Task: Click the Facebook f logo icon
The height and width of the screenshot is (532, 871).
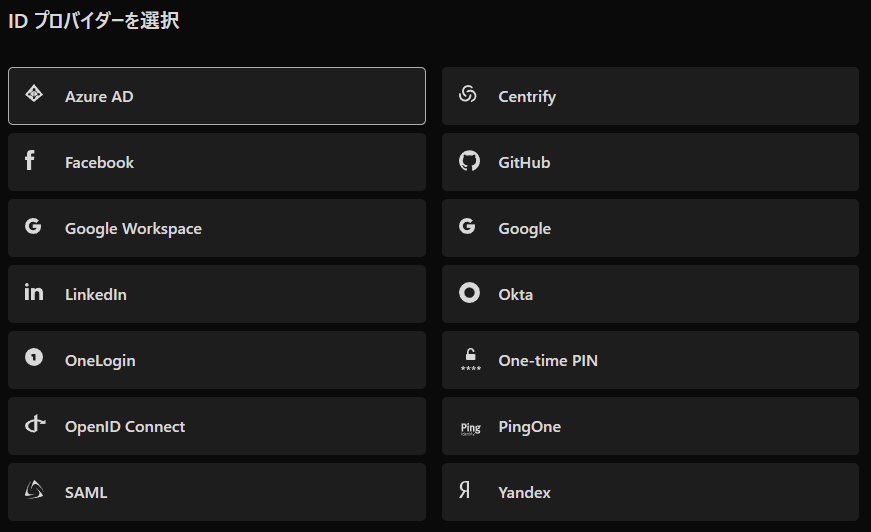Action: click(x=30, y=160)
